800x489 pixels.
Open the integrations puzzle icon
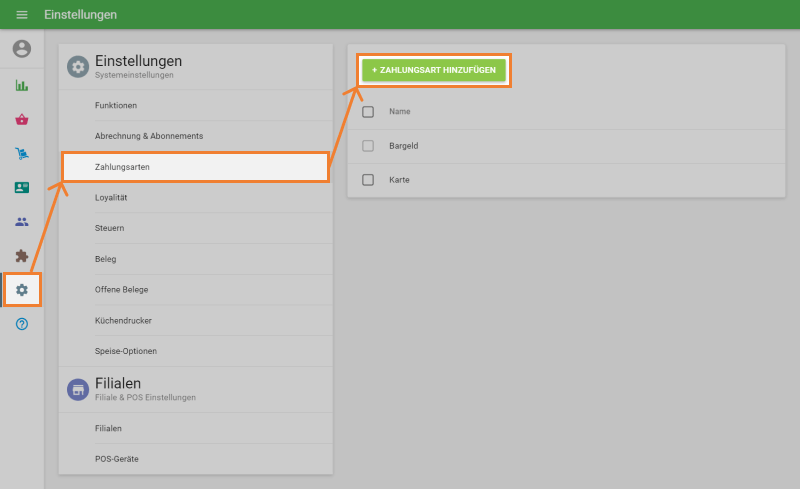(x=22, y=256)
